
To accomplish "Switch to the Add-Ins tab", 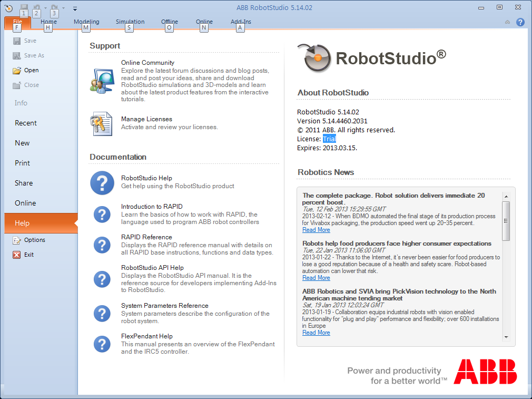I will [241, 22].
